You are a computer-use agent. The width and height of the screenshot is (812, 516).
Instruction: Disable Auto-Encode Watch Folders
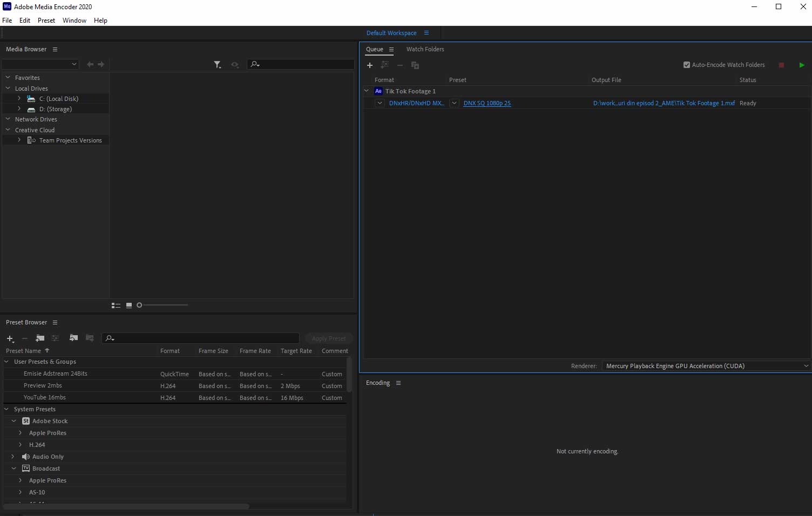tap(686, 64)
